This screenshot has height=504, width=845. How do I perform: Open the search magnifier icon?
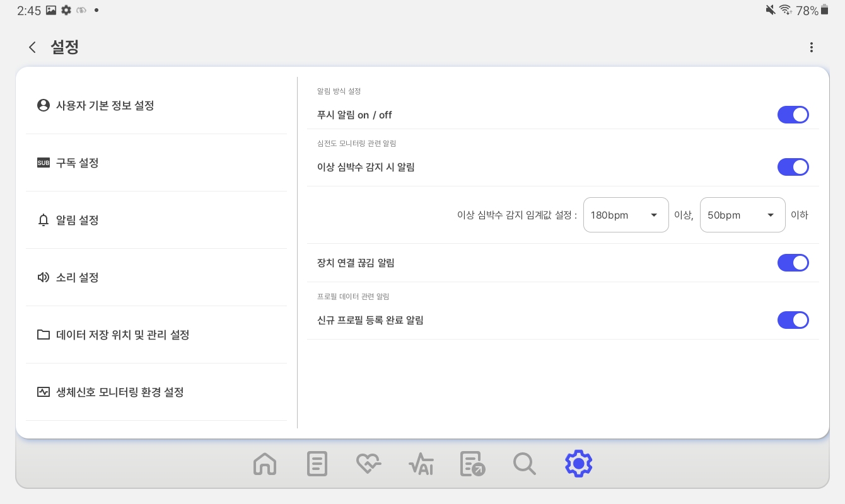tap(525, 464)
